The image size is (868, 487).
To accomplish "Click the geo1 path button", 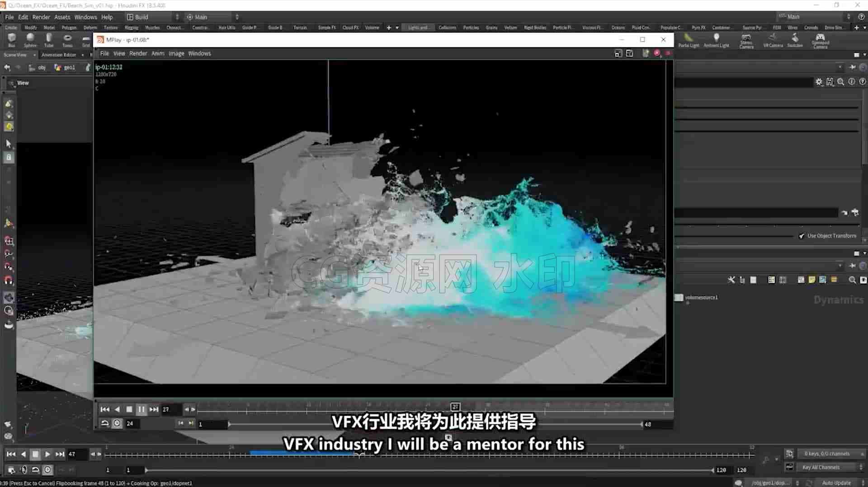I will tap(65, 67).
